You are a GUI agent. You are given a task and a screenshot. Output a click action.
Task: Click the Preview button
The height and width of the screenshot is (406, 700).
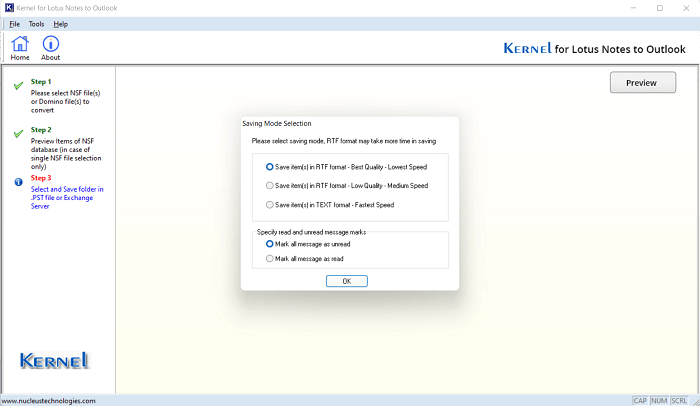(x=643, y=83)
